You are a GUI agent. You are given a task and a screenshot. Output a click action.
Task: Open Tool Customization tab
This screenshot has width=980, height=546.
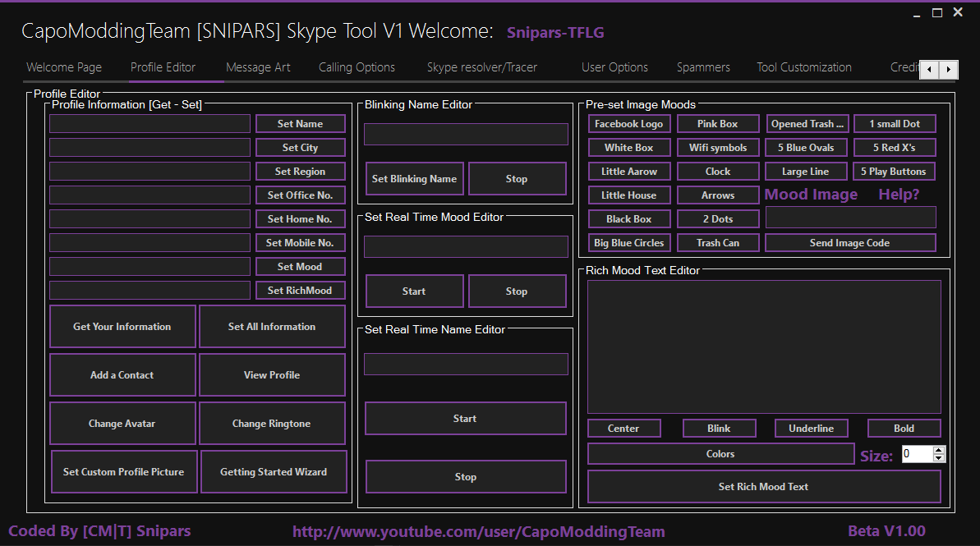click(804, 67)
